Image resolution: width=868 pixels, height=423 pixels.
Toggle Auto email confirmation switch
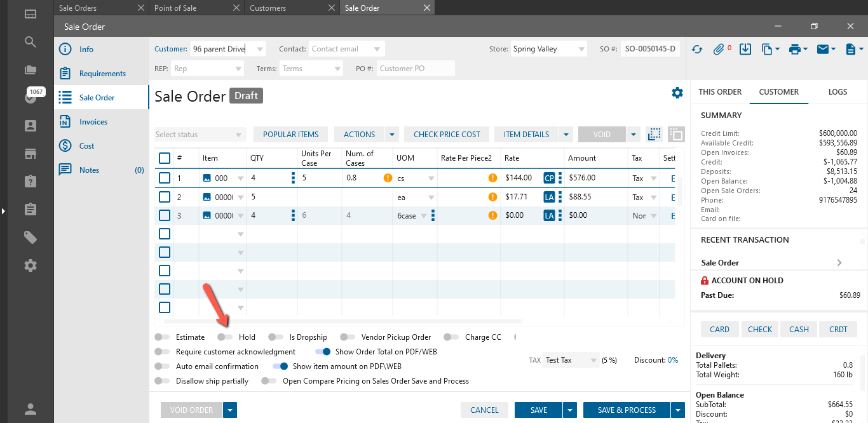coord(163,366)
